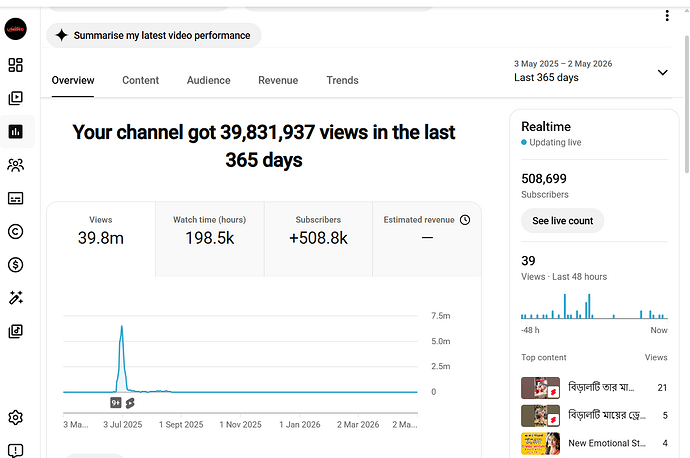690x458 pixels.
Task: Open the Settings gear icon
Action: coord(15,417)
